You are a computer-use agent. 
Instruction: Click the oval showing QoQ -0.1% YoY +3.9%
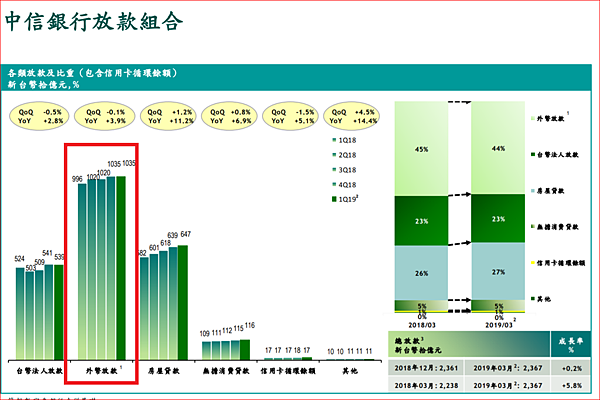coord(104,116)
